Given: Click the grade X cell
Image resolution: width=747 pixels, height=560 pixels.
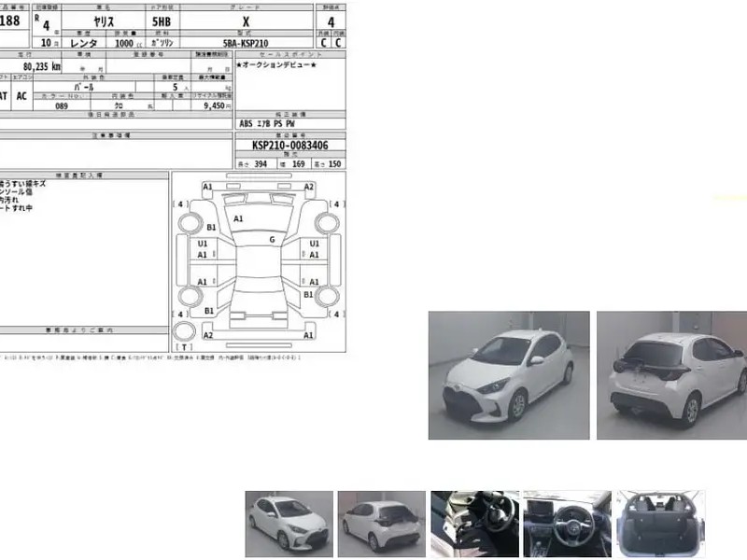Looking at the screenshot, I should click(x=246, y=19).
